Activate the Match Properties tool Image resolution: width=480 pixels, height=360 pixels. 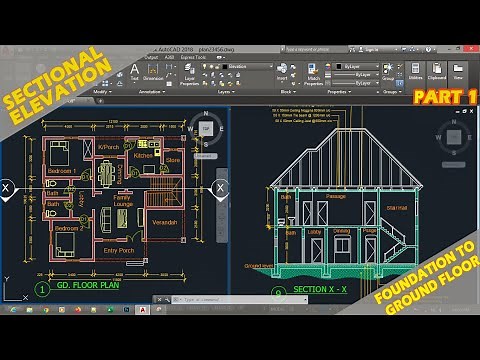(x=313, y=75)
